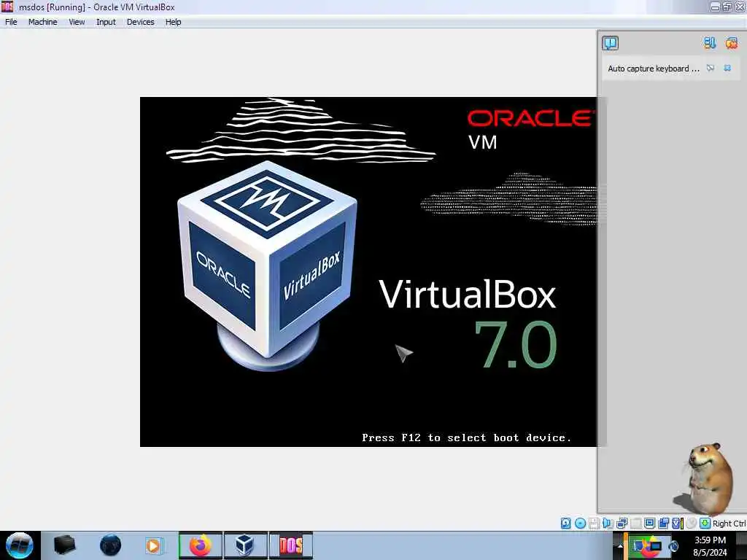Show hidden system tray icons arrow
Screen dimensions: 747x560
pyautogui.click(x=620, y=545)
